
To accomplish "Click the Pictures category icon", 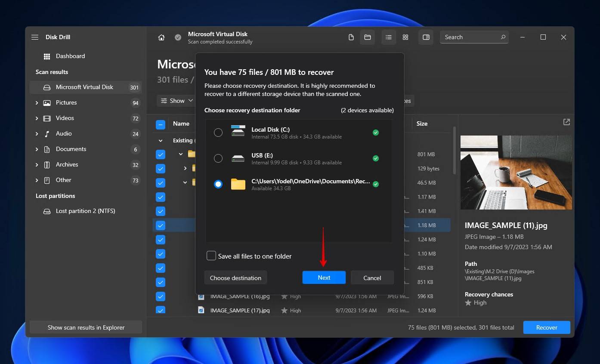I will pyautogui.click(x=47, y=103).
